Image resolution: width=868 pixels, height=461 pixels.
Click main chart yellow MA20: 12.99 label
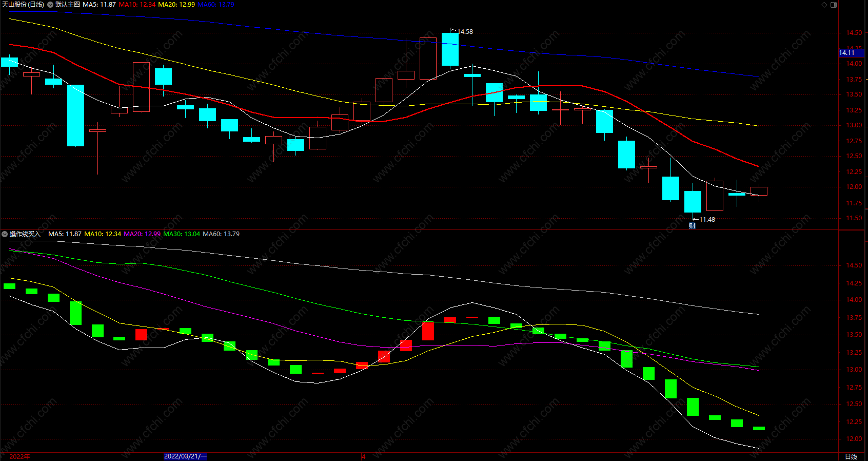click(x=176, y=5)
